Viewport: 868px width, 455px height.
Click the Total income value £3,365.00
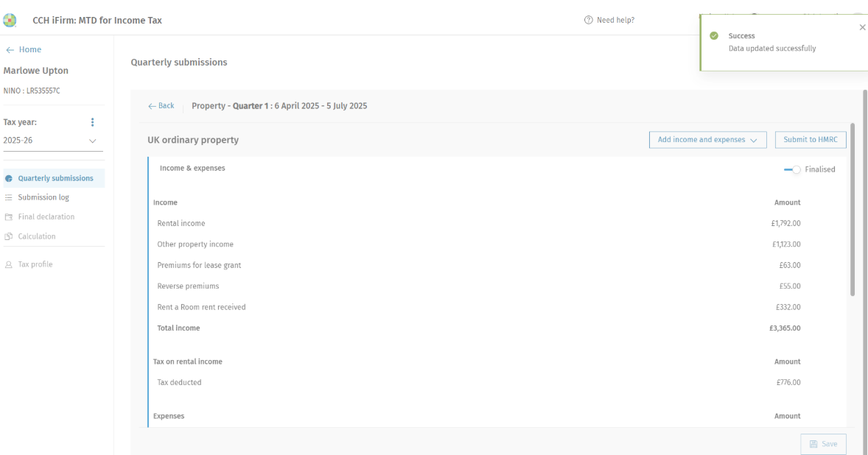click(x=785, y=328)
